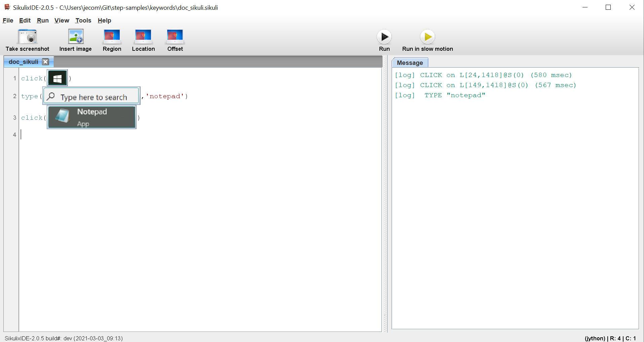Click the SikulixIDE icon in the title bar
Viewport: 644px width, 342px height.
[7, 7]
